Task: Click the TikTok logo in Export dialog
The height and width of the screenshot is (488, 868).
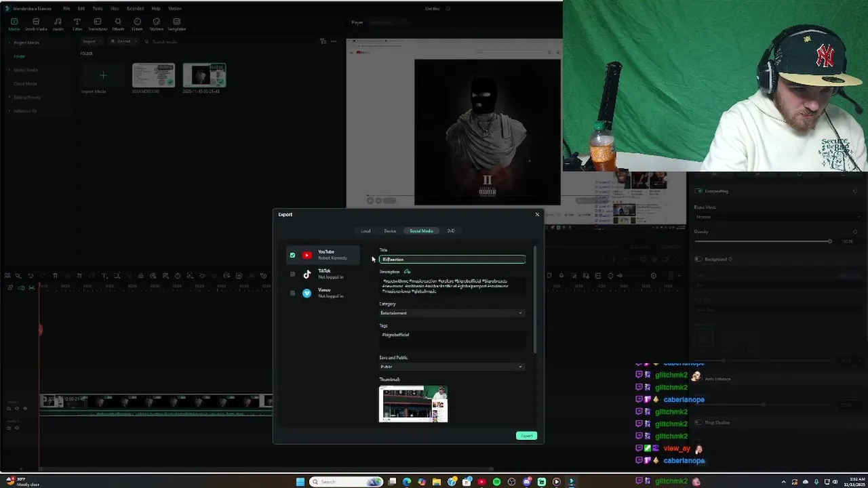Action: click(307, 274)
